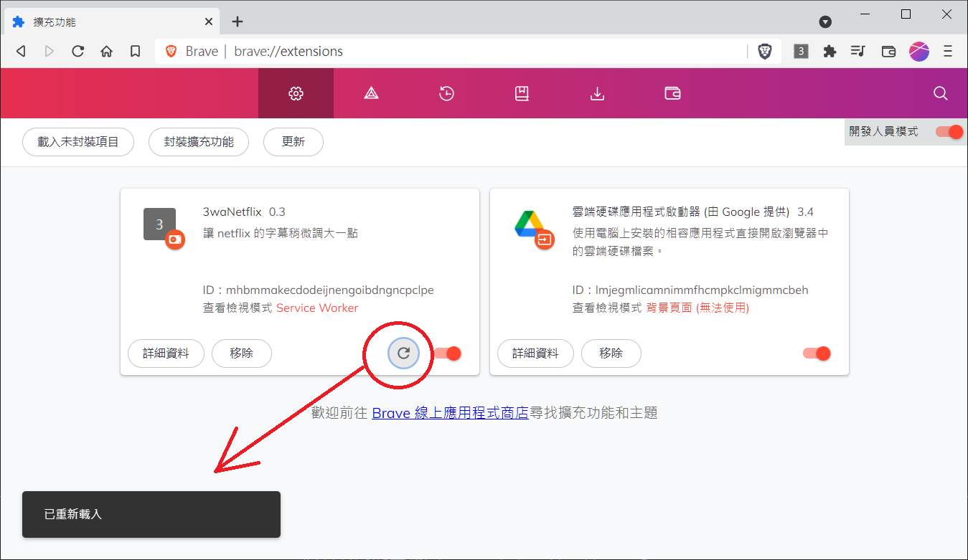Open the tab search dropdown arrow
The image size is (968, 560).
point(825,22)
